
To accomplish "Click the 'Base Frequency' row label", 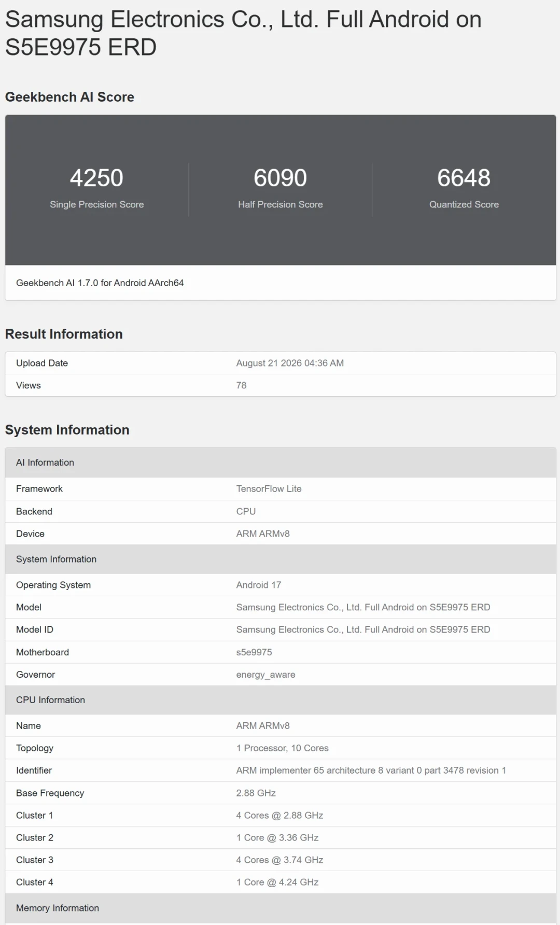I will coord(50,793).
